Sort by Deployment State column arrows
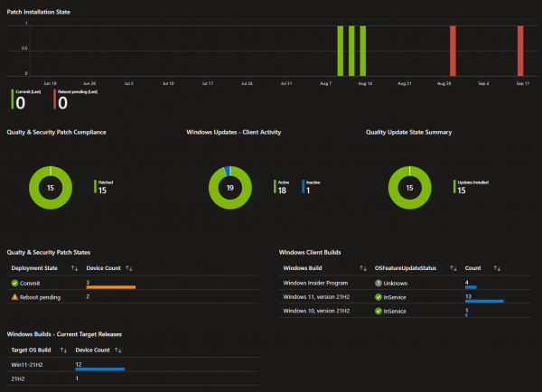The height and width of the screenshot is (392, 542). [x=74, y=268]
